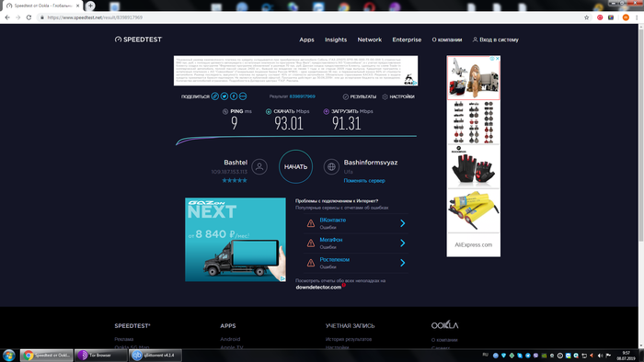Click the Viber tray icon
Screen dimensions: 644x362
[535, 356]
